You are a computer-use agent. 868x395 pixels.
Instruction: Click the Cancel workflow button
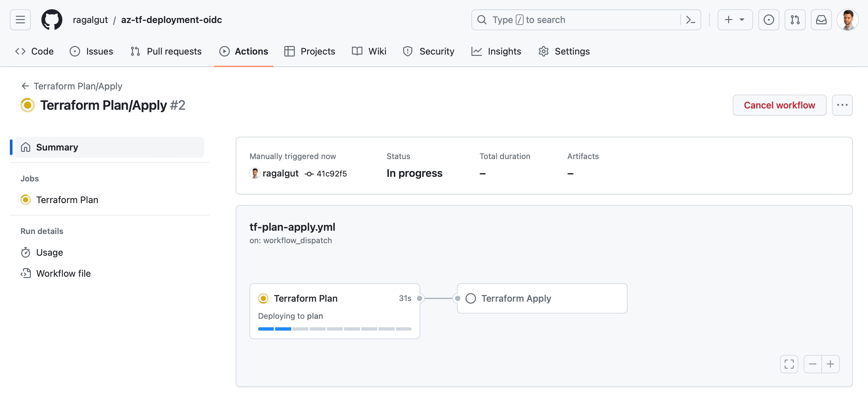pyautogui.click(x=779, y=105)
